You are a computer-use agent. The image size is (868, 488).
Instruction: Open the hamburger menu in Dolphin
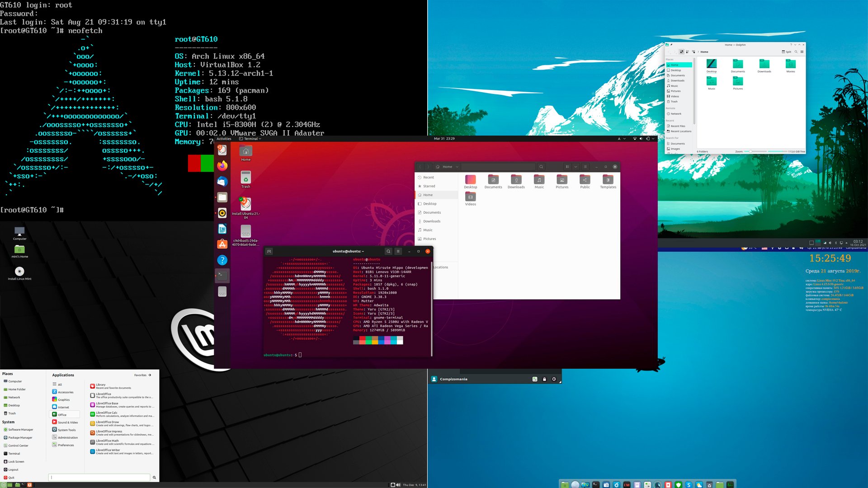pyautogui.click(x=802, y=52)
